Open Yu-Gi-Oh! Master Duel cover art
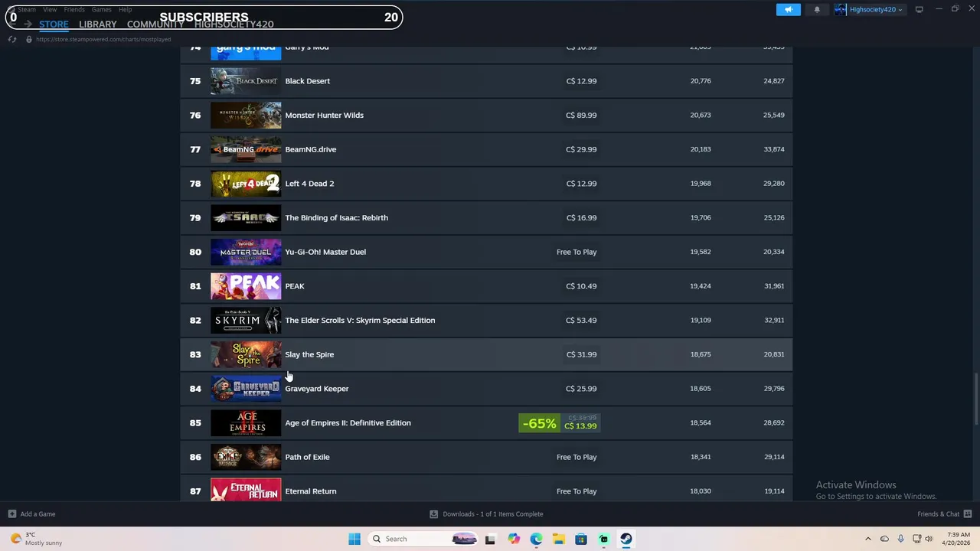This screenshot has width=980, height=551. 246,252
